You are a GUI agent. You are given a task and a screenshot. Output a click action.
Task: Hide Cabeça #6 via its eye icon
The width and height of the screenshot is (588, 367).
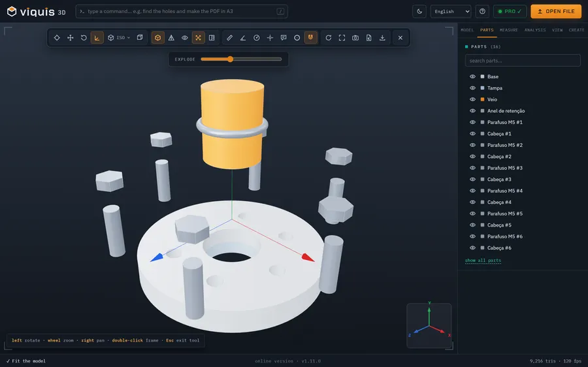coord(472,247)
